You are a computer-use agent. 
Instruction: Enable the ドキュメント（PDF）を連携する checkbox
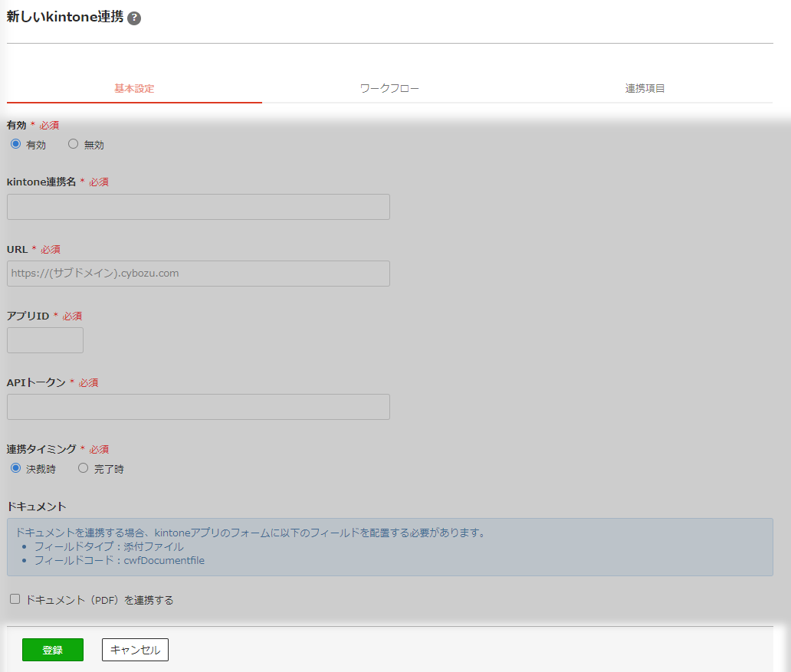point(15,599)
